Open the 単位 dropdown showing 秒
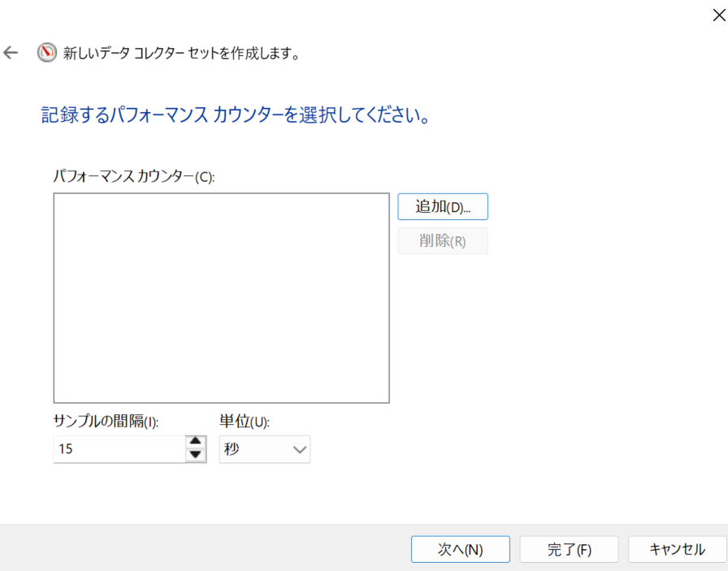 pos(265,449)
